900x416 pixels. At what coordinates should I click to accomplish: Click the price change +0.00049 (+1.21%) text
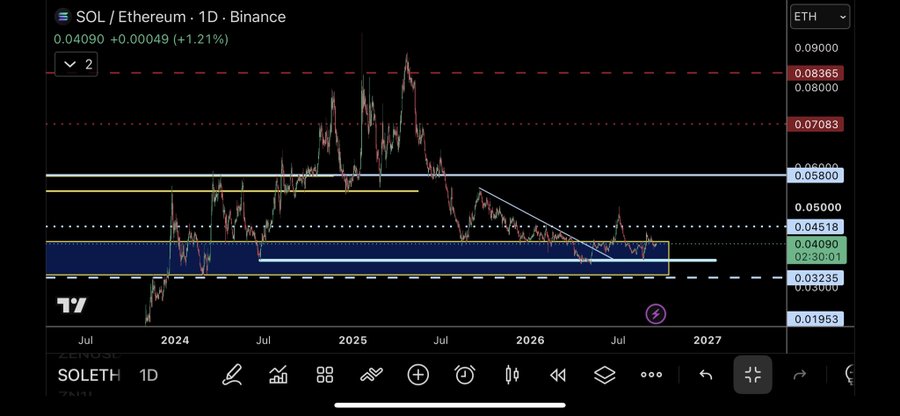(169, 40)
